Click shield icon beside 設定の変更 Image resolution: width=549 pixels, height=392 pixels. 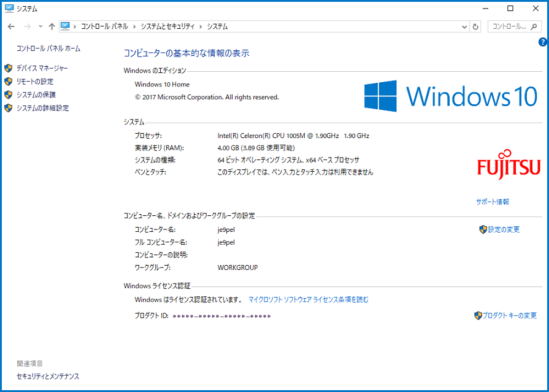coord(483,229)
